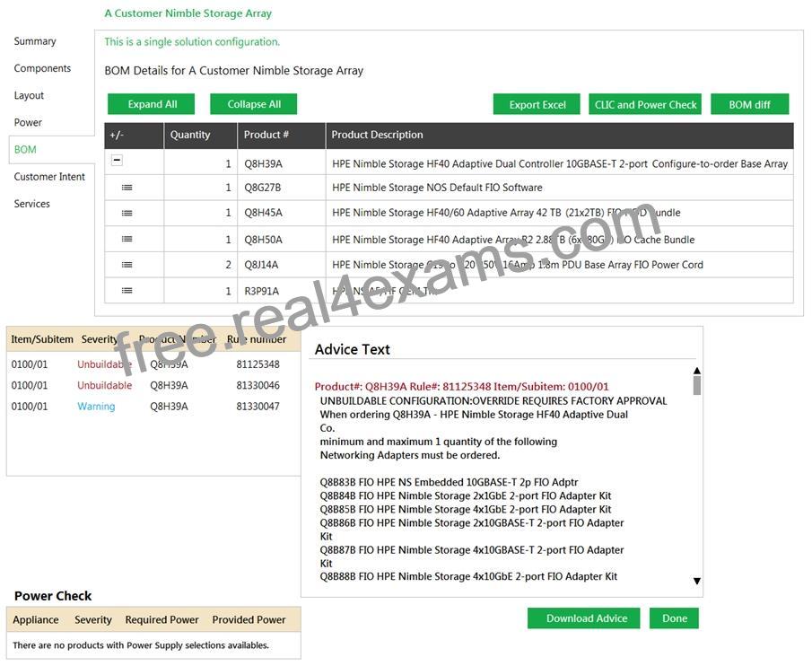Run CLIC and Power Check
Screen dimensions: 812x666
645,105
